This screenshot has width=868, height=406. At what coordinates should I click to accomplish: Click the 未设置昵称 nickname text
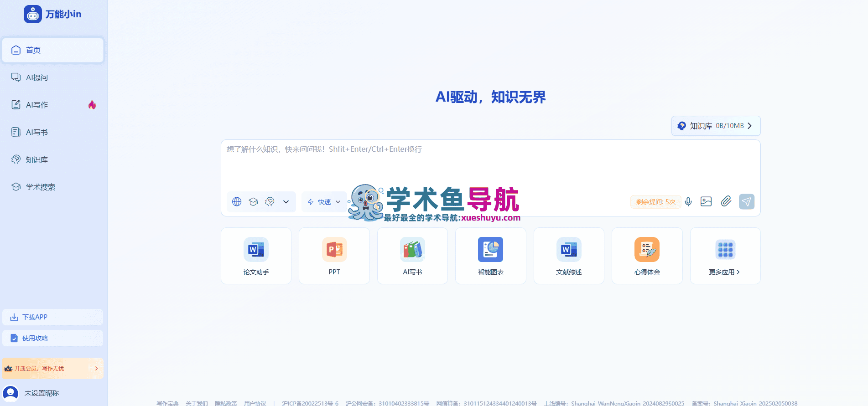pyautogui.click(x=42, y=393)
